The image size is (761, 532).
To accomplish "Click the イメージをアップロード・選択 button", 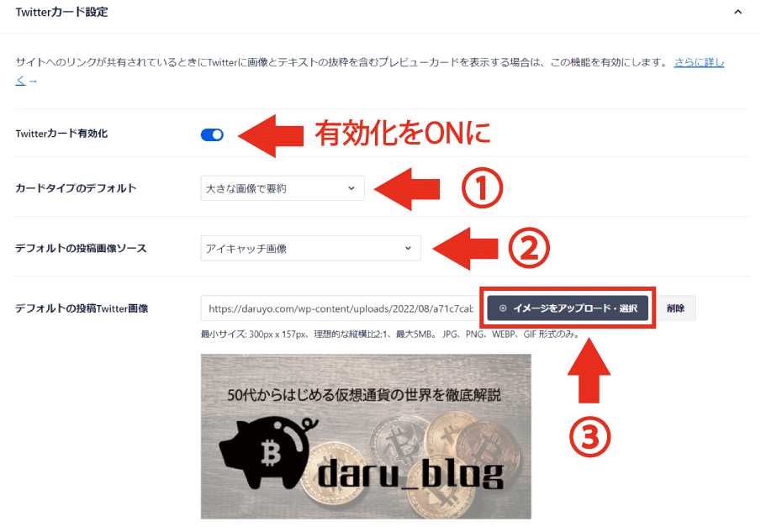I will click(568, 308).
